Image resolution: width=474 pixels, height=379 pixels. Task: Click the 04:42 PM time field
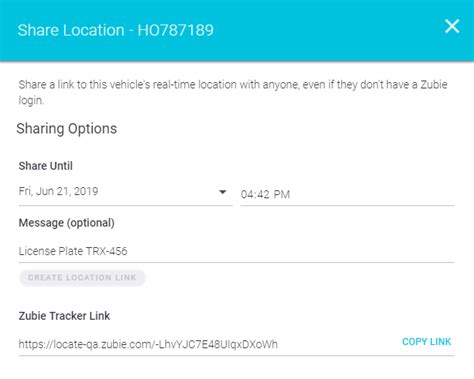point(347,194)
